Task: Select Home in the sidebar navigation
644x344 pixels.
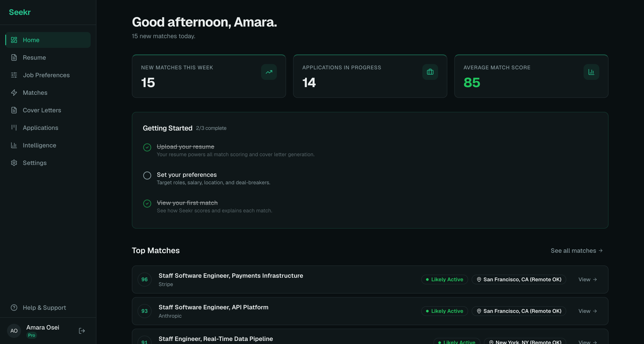Action: point(31,40)
